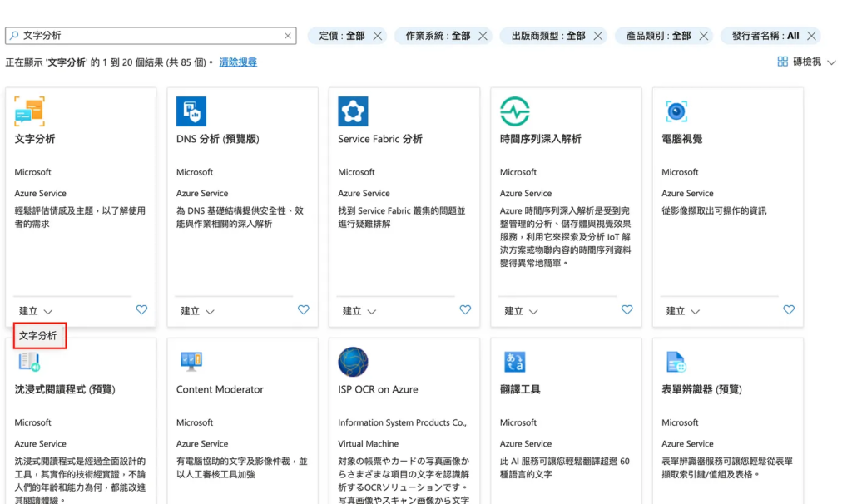Screen dimensions: 852x504
Task: Remove the 產品類別 filter with its X
Action: (x=705, y=36)
